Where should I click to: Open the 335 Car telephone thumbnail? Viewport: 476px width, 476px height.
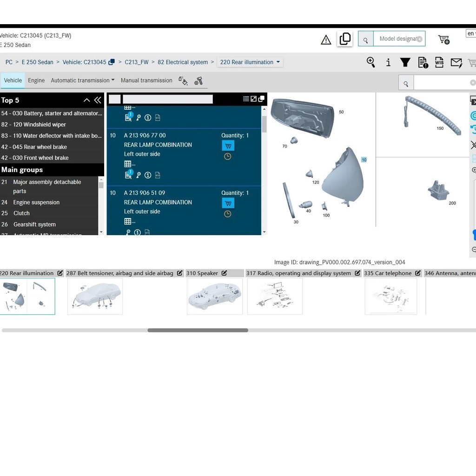click(x=391, y=296)
